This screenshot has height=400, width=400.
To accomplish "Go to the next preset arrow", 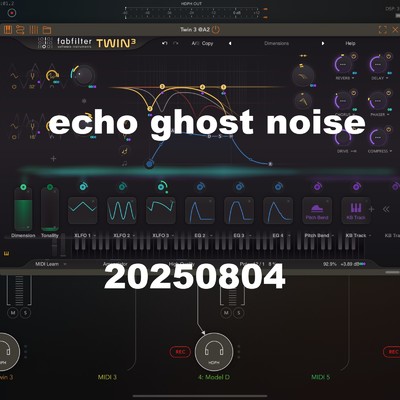I will point(323,43).
